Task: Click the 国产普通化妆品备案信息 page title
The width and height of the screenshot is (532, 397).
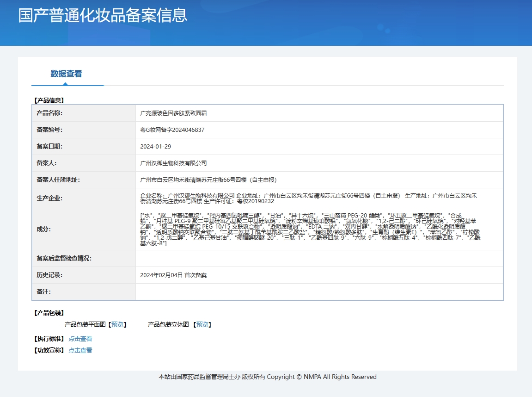Action: point(103,15)
